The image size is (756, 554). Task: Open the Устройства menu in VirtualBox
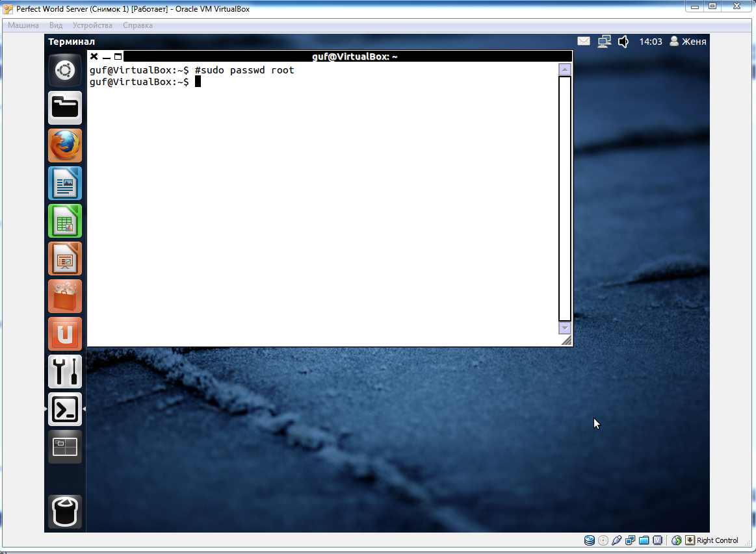(x=92, y=25)
